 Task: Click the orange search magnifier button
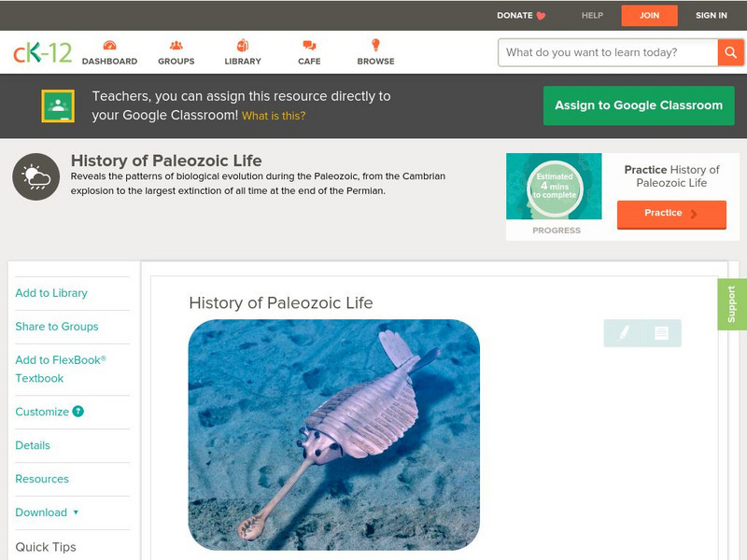pos(730,52)
